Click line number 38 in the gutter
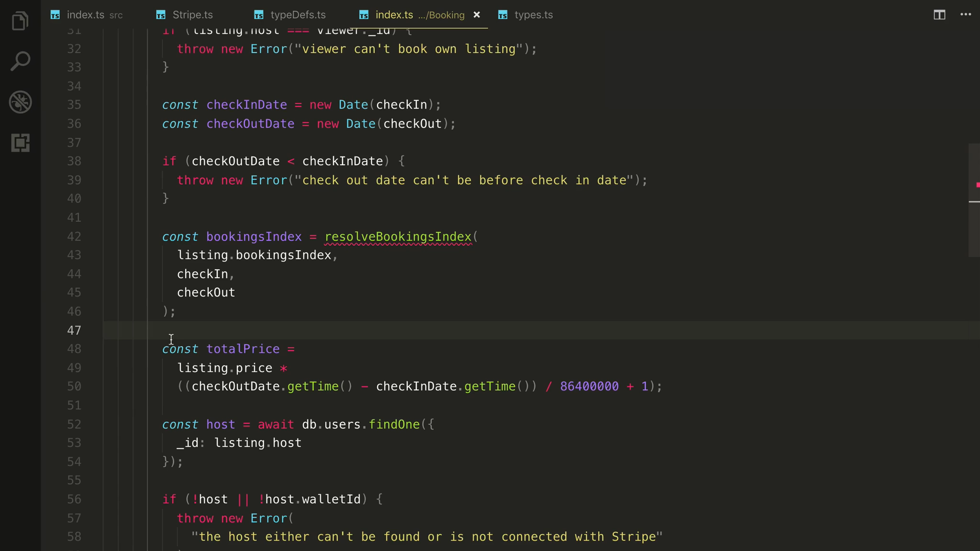Screen dimensions: 980x551 coord(74,161)
